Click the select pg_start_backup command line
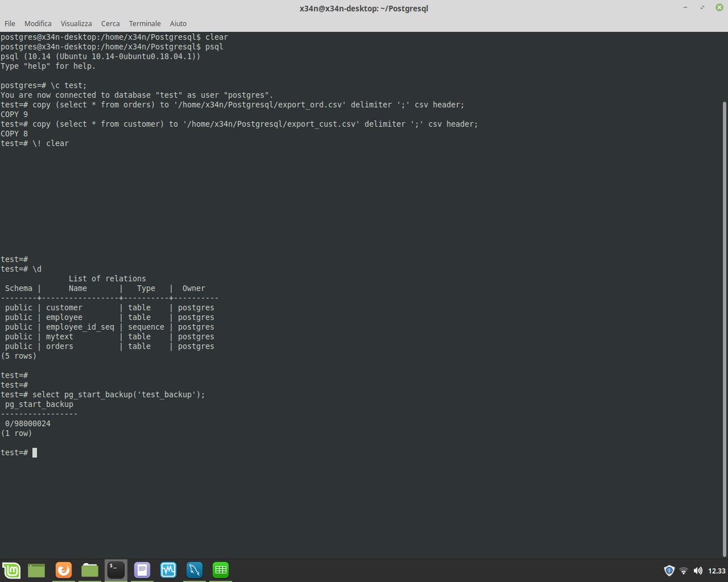The width and height of the screenshot is (728, 582). pyautogui.click(x=119, y=395)
